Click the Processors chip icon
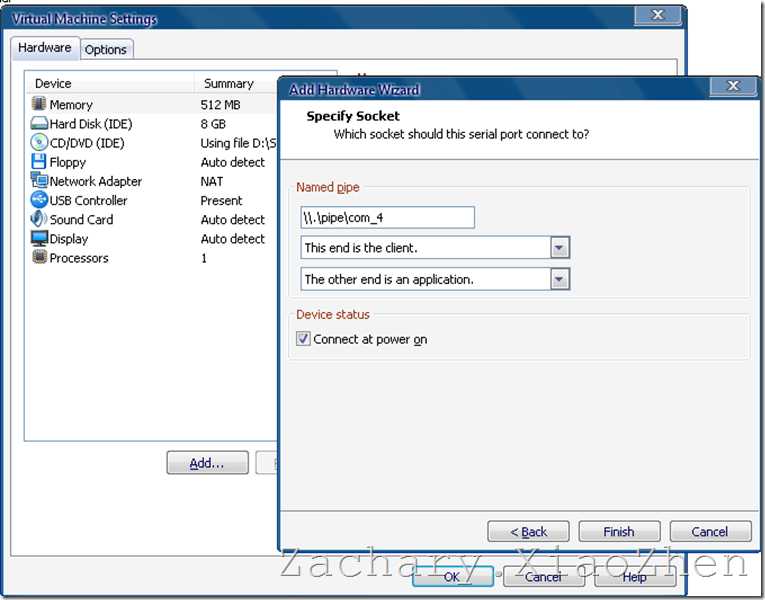 coord(39,257)
